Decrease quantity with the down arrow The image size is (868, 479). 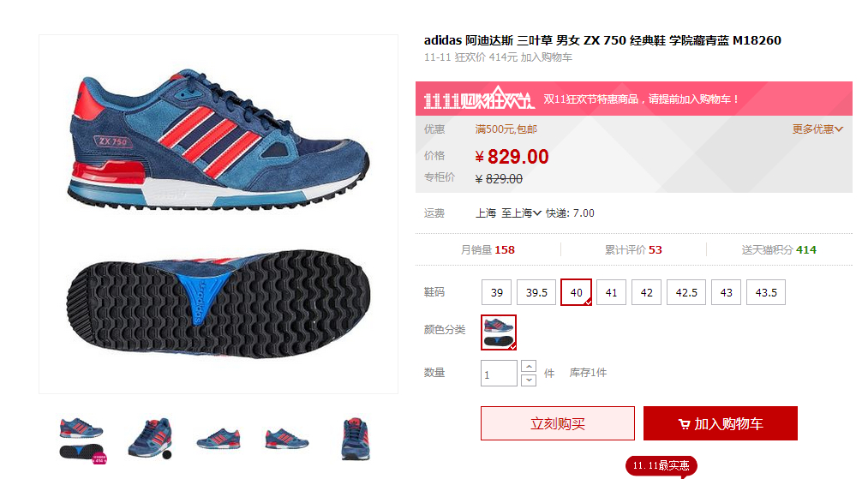point(529,380)
